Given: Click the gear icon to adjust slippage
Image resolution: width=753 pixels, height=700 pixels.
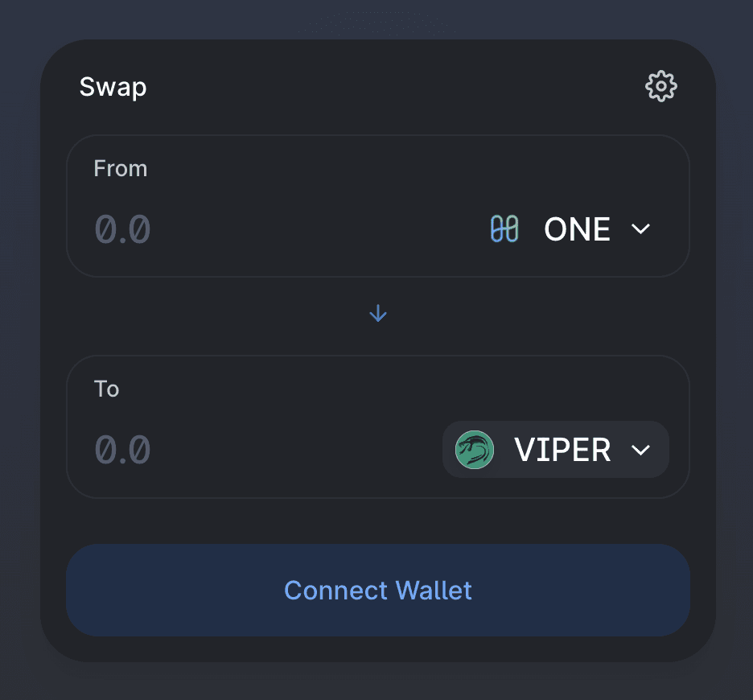Looking at the screenshot, I should click(660, 86).
